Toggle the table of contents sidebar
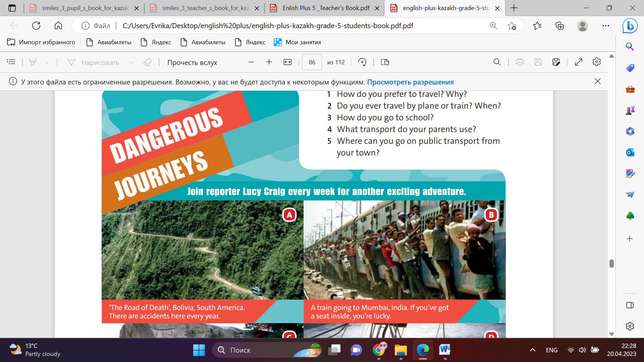 pos(11,62)
